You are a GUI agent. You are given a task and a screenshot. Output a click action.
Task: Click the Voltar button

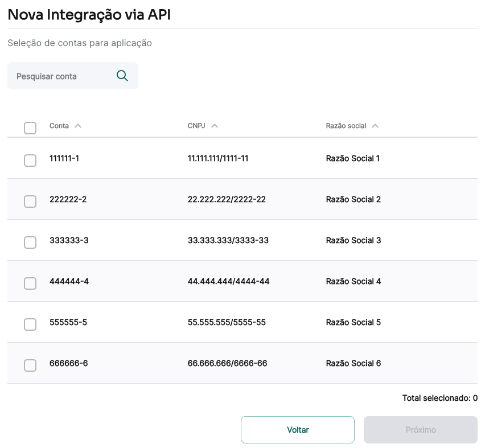pos(298,430)
